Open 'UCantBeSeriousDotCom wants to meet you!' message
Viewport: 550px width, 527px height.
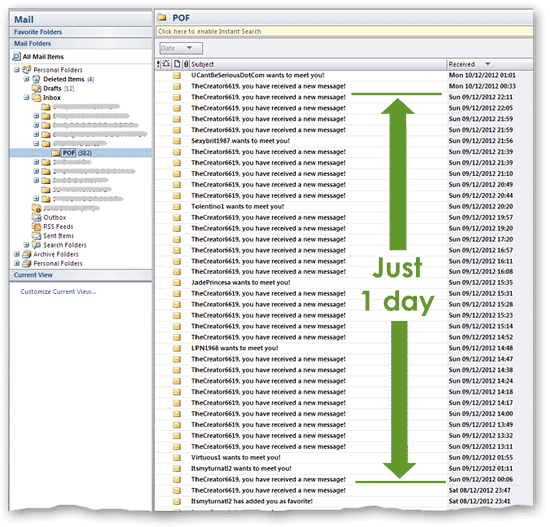coord(258,75)
